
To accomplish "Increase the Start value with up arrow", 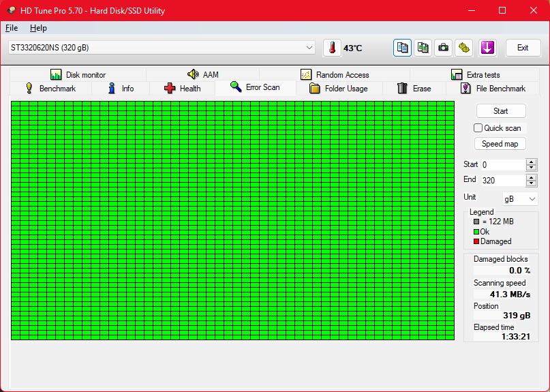I will tap(532, 162).
